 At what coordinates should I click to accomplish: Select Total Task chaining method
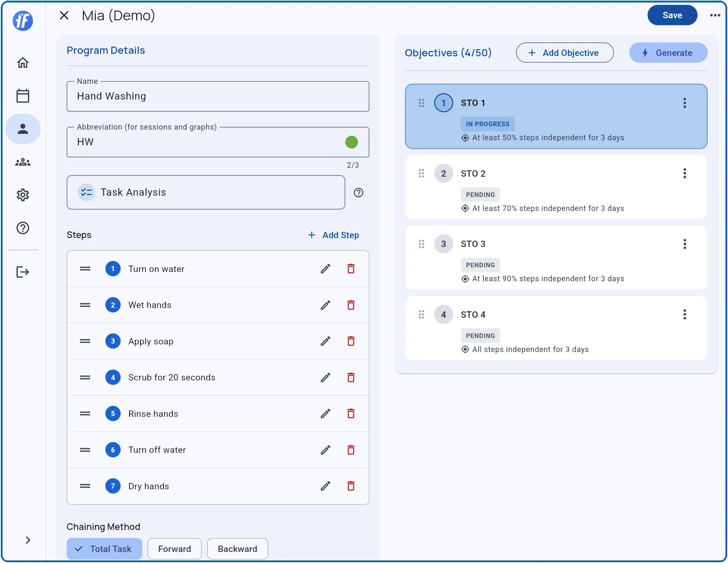(x=104, y=549)
